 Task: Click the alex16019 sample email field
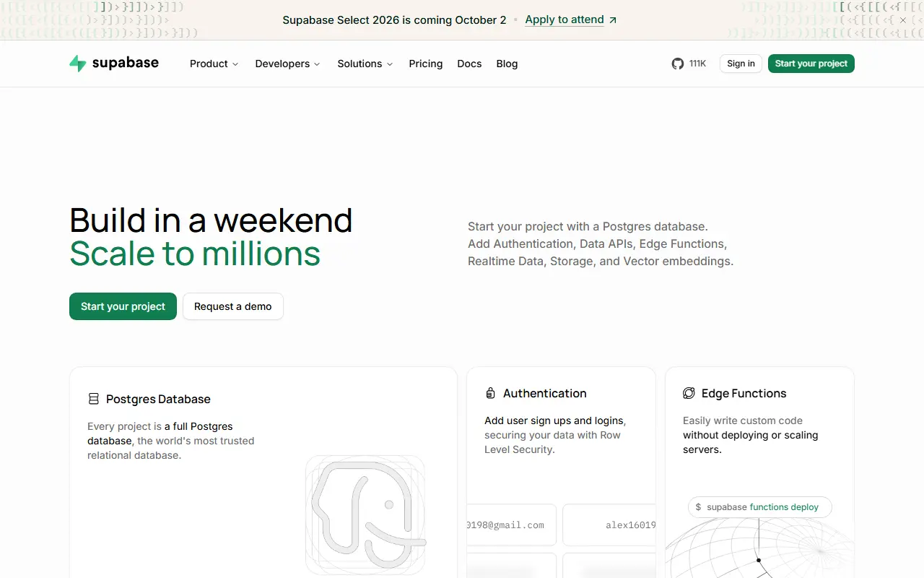click(609, 525)
